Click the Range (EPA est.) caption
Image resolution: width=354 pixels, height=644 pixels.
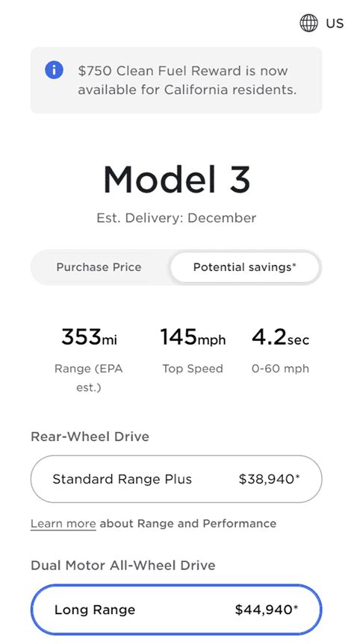(x=89, y=378)
